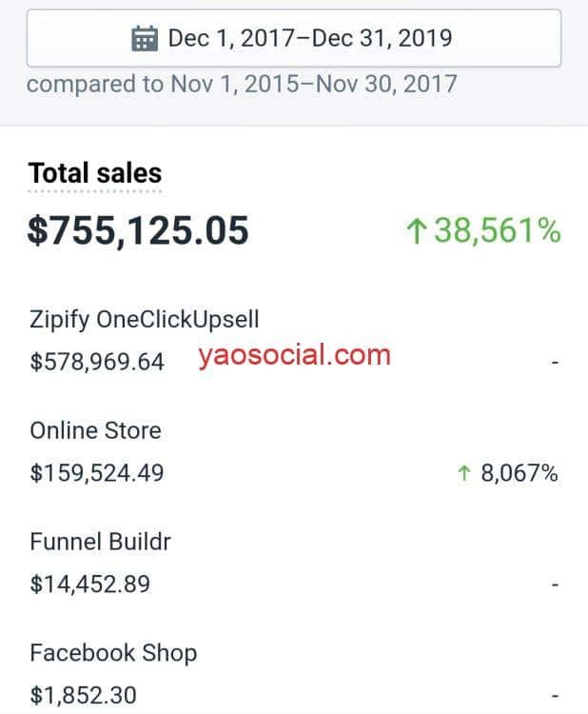
Task: Click the calendar icon in date picker
Action: pyautogui.click(x=145, y=38)
